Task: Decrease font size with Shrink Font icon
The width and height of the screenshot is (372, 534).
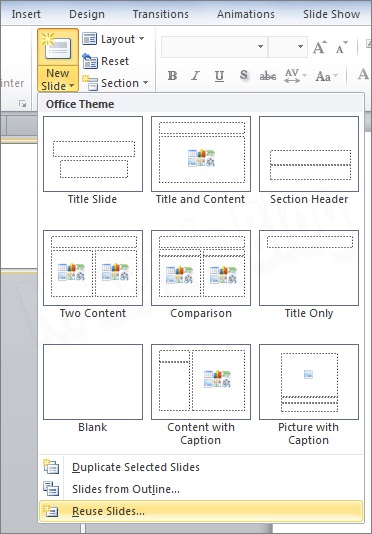Action: [342, 48]
